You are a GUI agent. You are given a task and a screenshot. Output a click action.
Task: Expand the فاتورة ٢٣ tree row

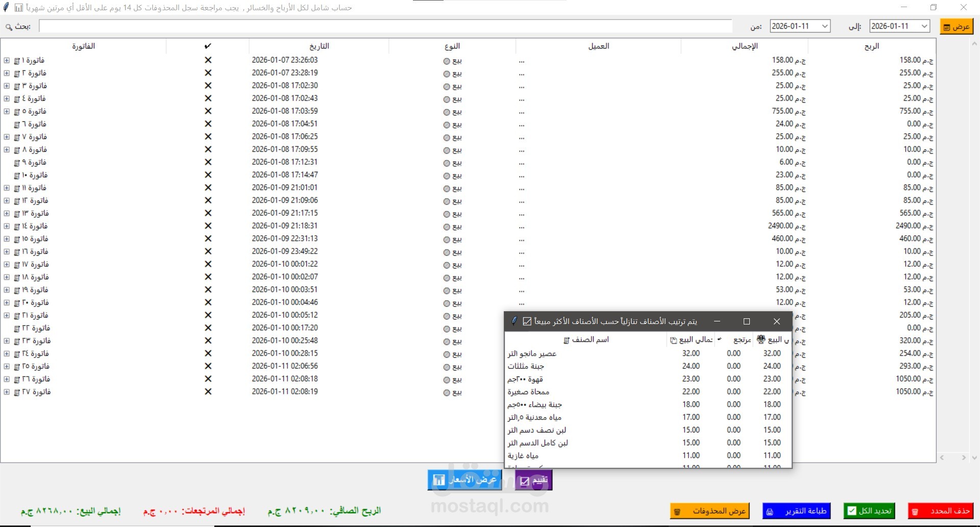(7, 341)
